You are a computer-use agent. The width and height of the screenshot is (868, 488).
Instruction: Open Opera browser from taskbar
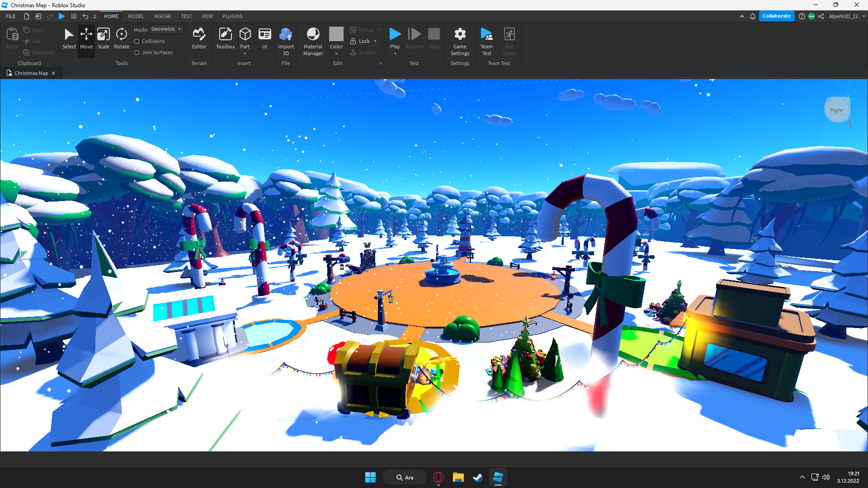438,477
